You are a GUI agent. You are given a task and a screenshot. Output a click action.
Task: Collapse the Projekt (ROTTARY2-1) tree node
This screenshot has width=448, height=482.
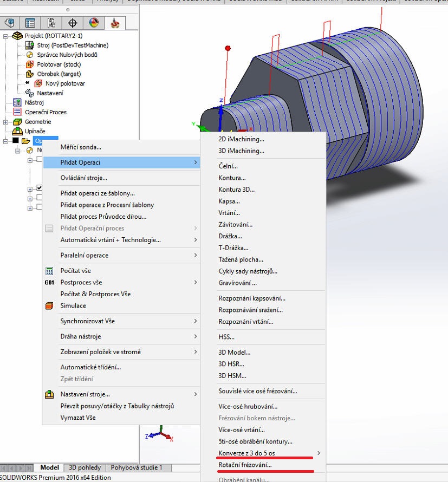coord(6,36)
